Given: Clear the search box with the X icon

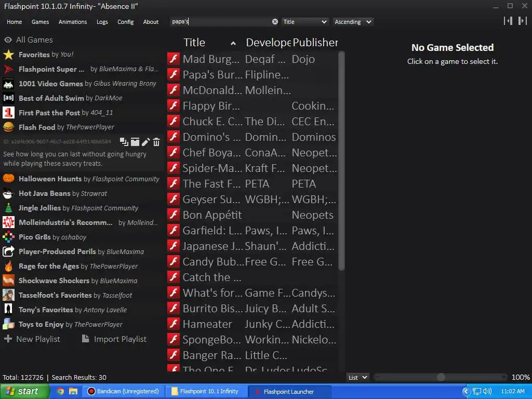Looking at the screenshot, I should [x=275, y=22].
